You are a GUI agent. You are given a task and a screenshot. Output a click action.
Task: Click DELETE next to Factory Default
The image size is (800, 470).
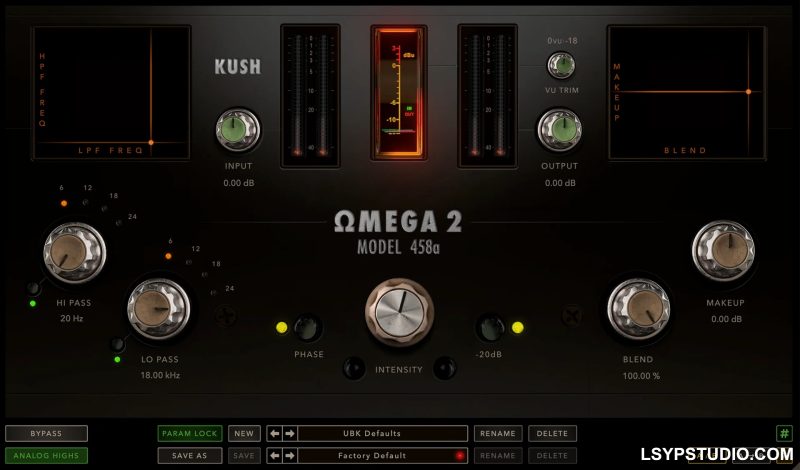[x=552, y=455]
